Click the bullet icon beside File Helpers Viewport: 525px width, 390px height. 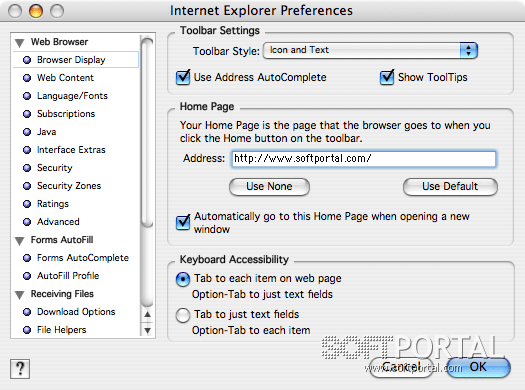(27, 330)
